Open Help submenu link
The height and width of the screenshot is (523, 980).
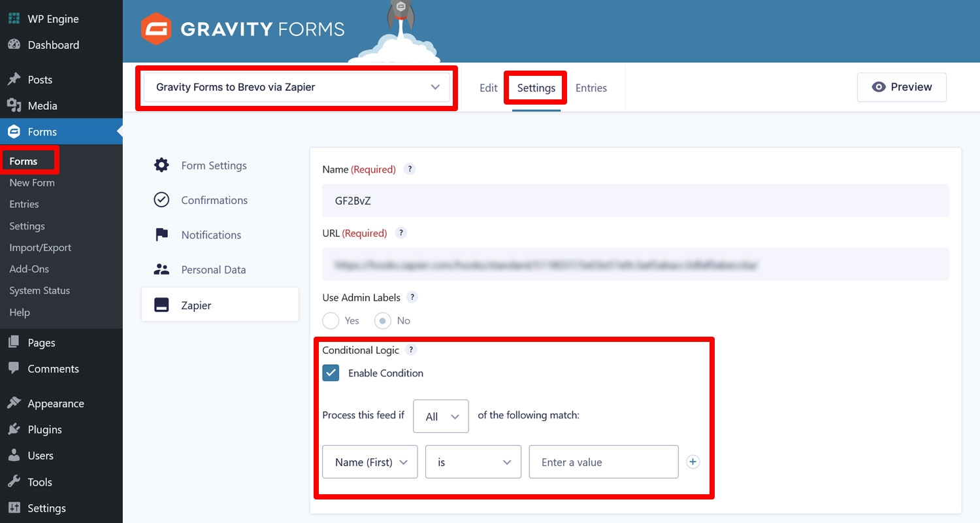(x=20, y=312)
